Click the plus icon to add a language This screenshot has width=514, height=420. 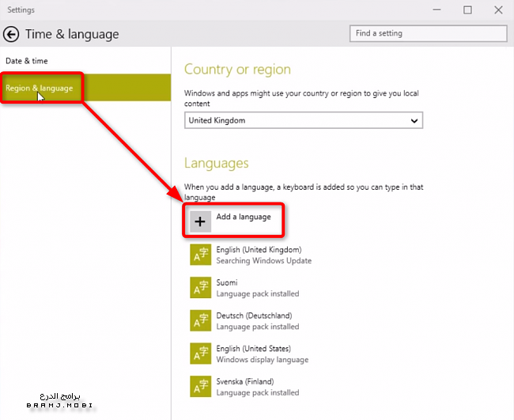[x=200, y=221]
